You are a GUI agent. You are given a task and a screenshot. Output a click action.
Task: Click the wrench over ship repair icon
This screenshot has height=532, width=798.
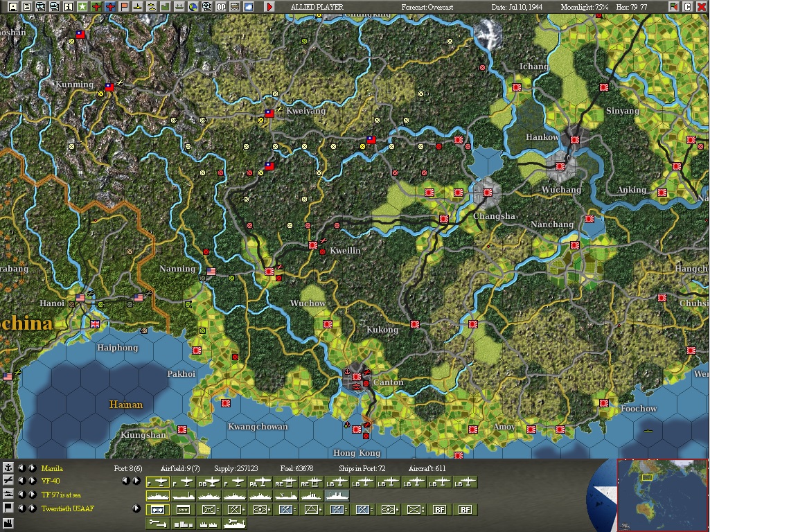[235, 524]
